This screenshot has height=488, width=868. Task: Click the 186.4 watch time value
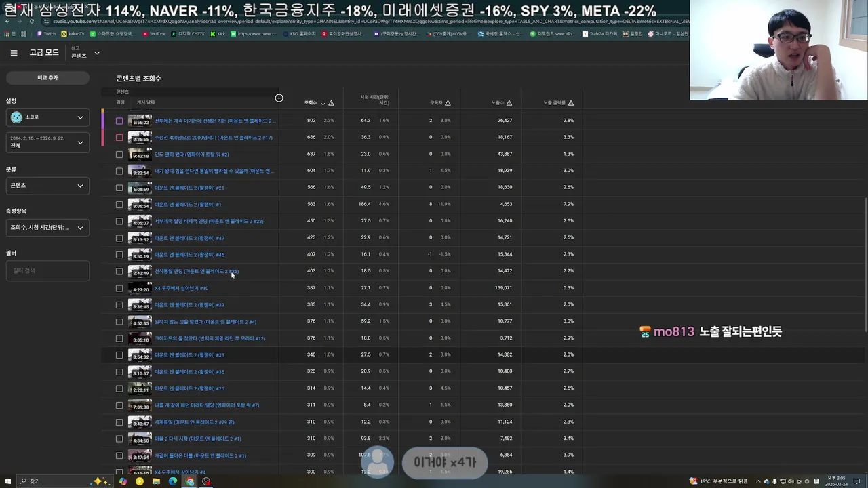click(365, 204)
